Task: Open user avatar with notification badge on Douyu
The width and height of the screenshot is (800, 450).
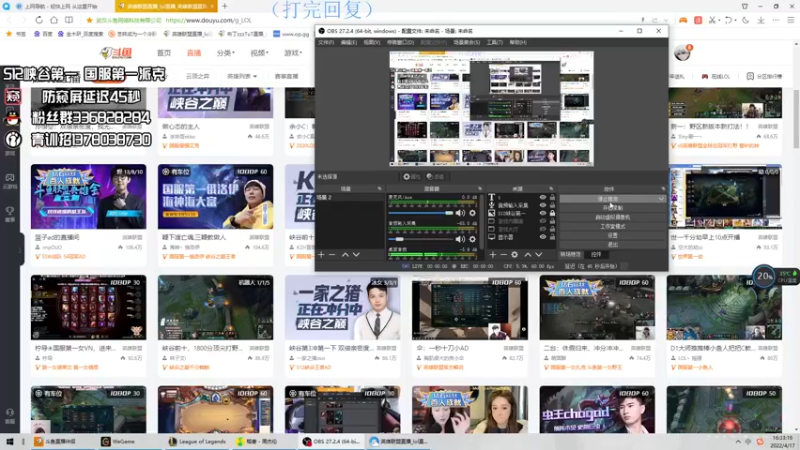Action: pyautogui.click(x=682, y=52)
